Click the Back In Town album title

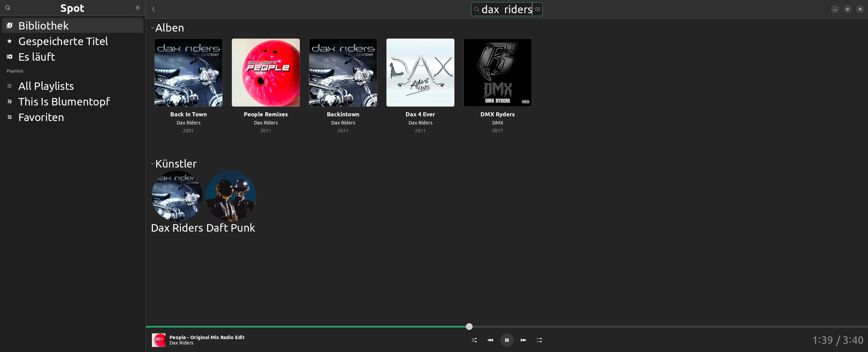click(189, 114)
